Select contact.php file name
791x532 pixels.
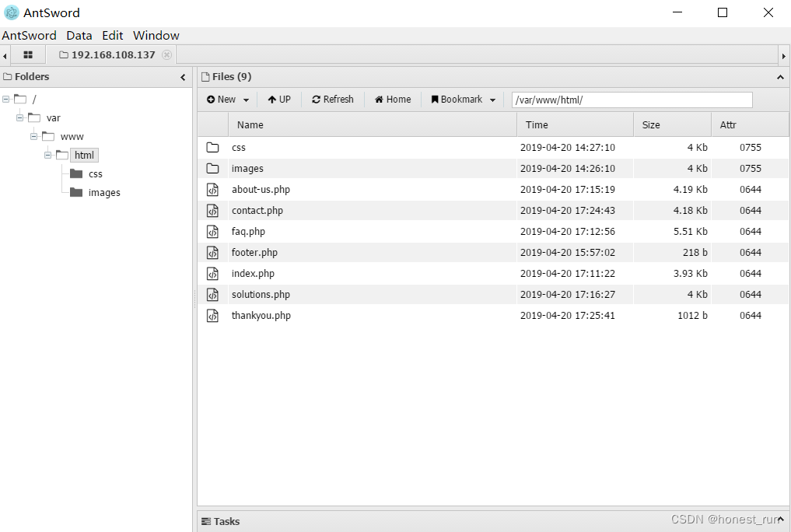[x=257, y=210]
